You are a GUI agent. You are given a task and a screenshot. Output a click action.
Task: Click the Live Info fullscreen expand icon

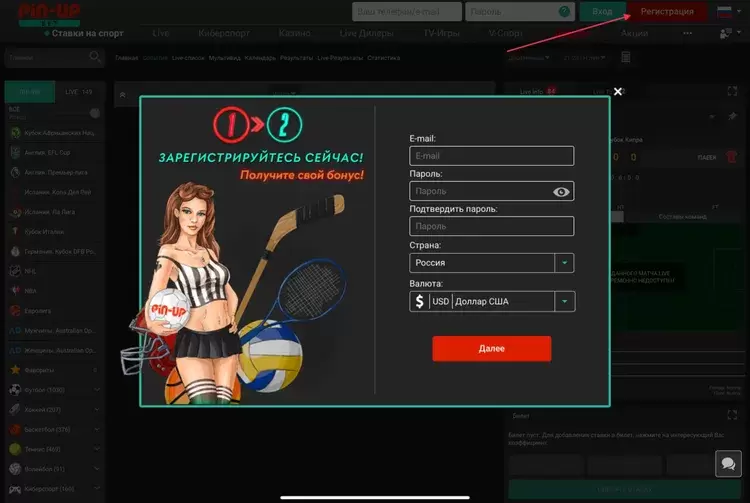click(732, 91)
